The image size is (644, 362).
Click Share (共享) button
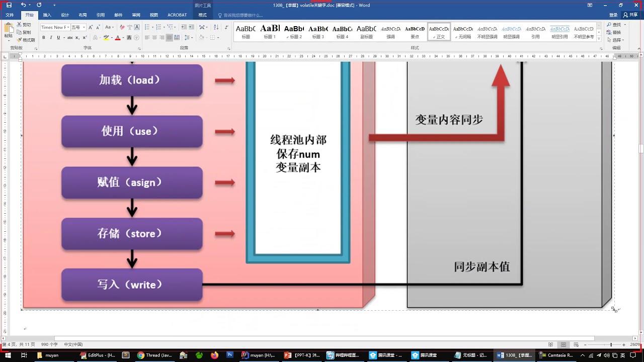pos(630,15)
